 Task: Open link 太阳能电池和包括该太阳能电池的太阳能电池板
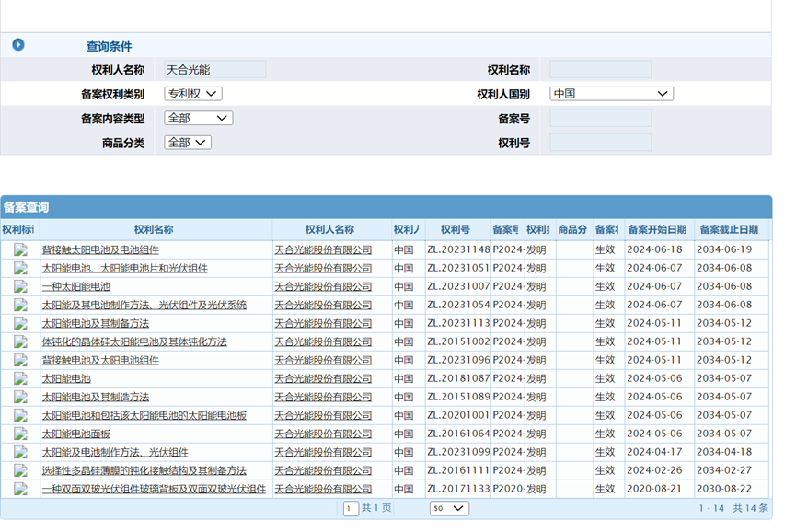pyautogui.click(x=144, y=415)
